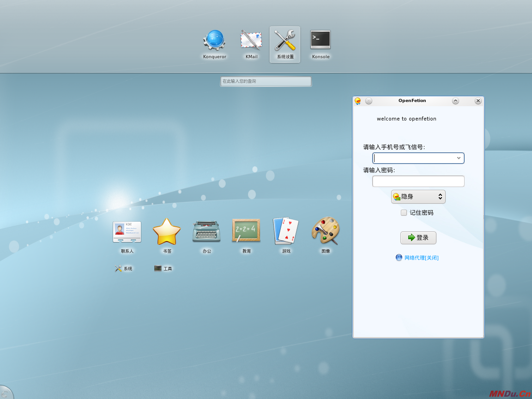Open the 书签 bookmarks star

[167, 236]
